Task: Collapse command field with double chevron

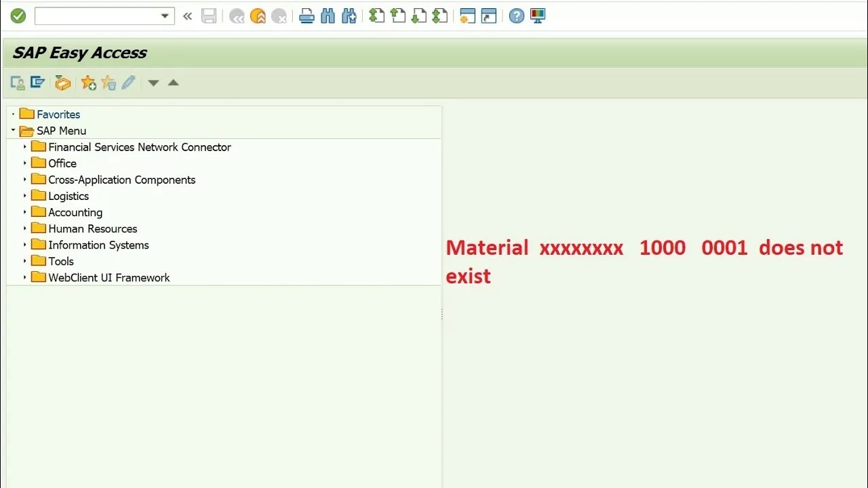Action: (x=187, y=16)
